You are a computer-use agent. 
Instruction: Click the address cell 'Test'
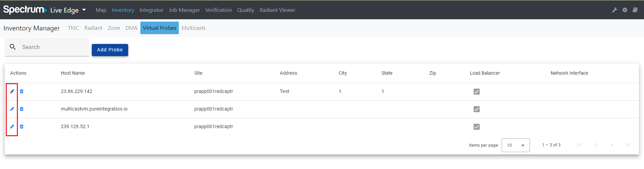(x=284, y=91)
